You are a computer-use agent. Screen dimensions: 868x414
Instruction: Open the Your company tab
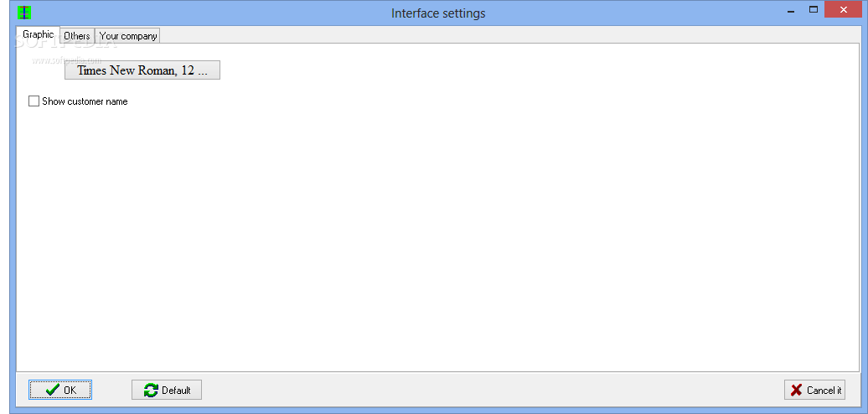pyautogui.click(x=128, y=36)
